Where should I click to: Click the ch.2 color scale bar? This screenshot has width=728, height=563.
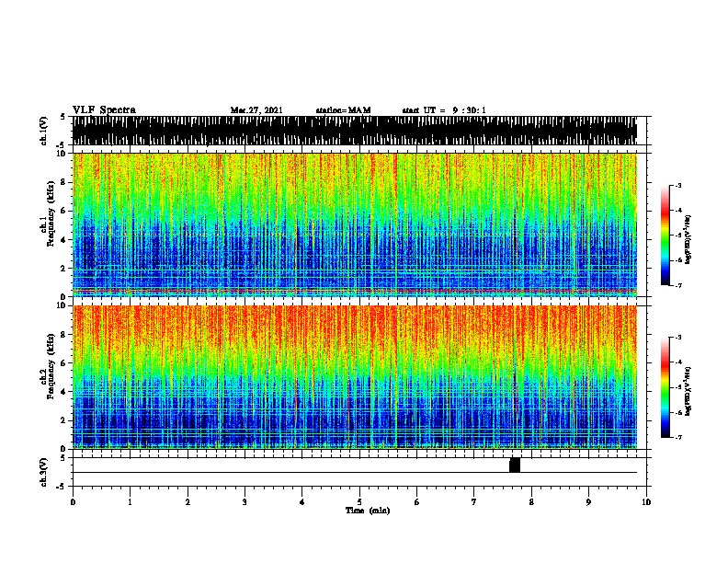pos(665,387)
